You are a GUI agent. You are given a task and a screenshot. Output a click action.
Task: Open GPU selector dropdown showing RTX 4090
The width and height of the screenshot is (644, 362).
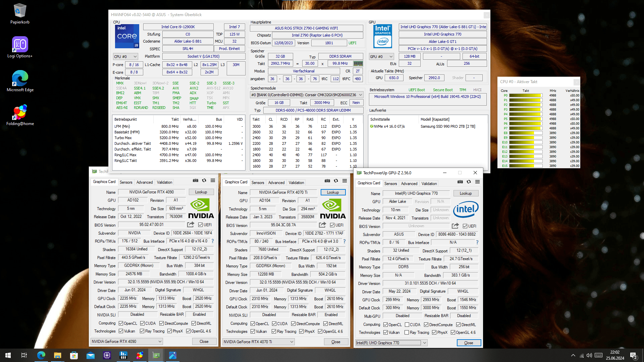coord(127,341)
